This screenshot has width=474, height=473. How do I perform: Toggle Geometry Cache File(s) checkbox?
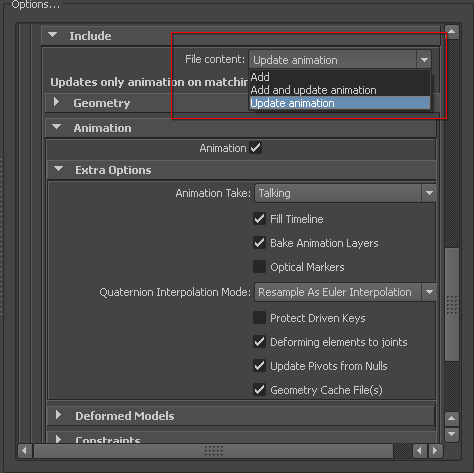[259, 390]
